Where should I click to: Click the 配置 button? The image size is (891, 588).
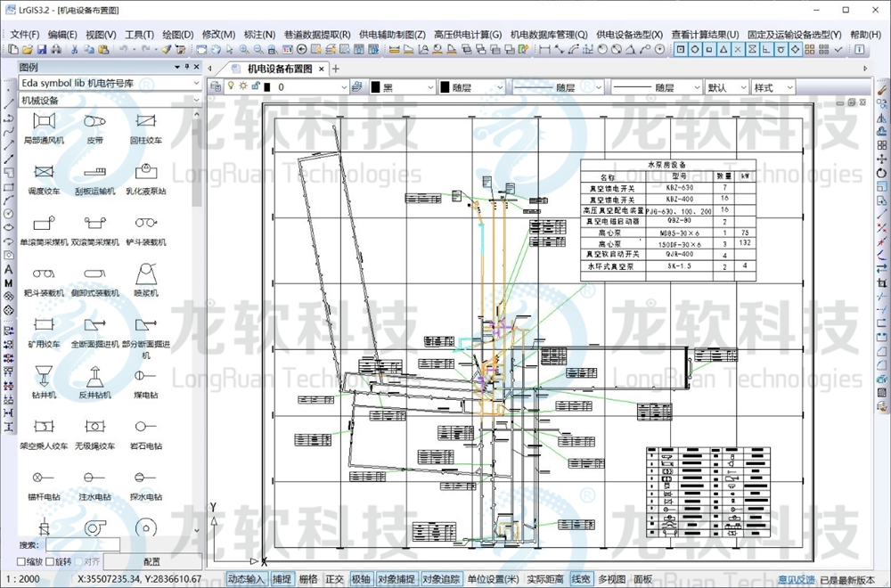pos(151,562)
